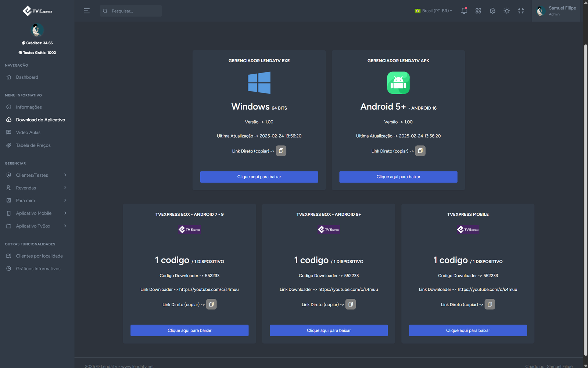588x368 pixels.
Task: Click the page vertical scrollbar
Action: tap(586, 201)
